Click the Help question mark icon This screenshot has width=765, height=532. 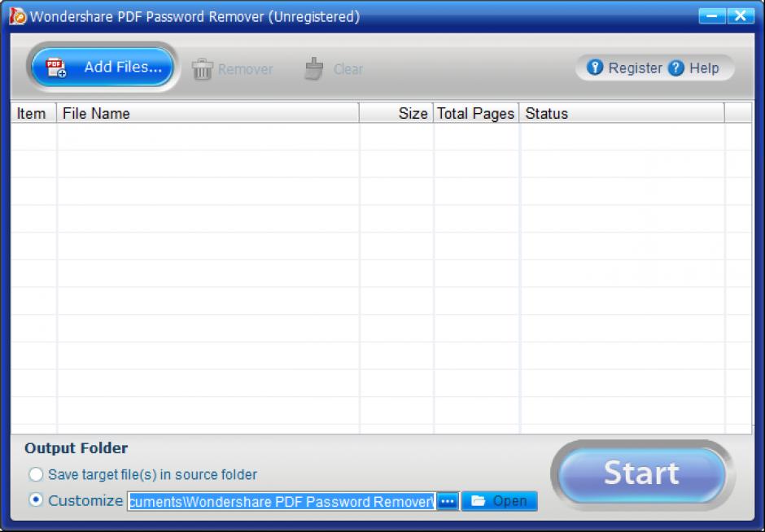676,68
